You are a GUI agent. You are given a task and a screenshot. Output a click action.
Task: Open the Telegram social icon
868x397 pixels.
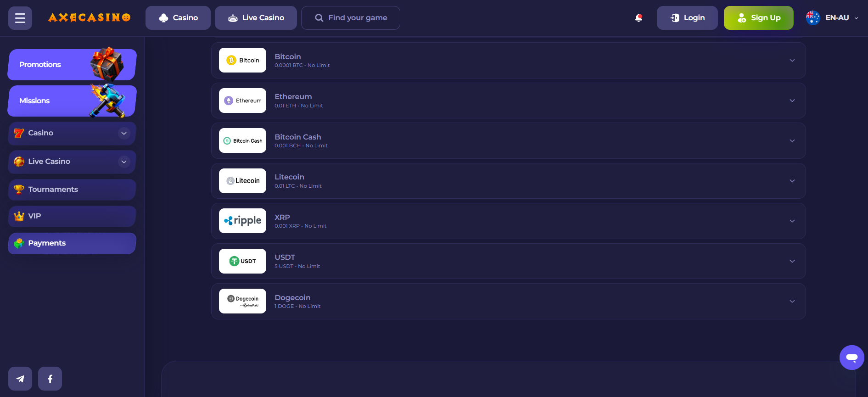20,379
